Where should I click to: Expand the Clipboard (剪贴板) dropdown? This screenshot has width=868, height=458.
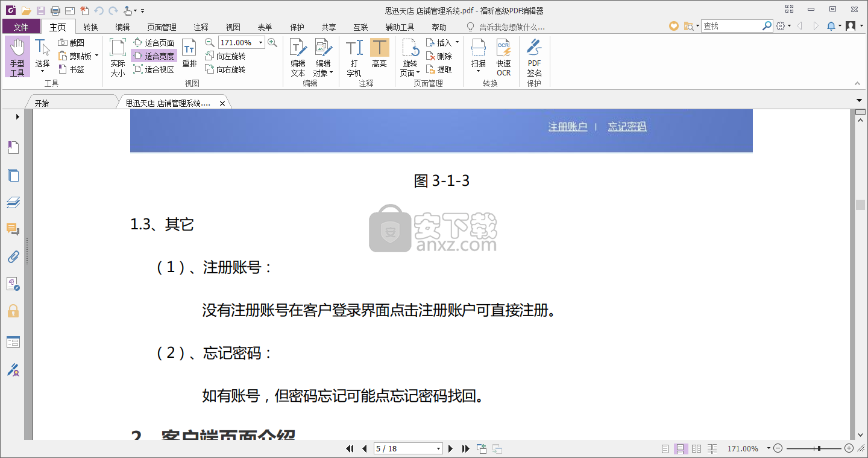(x=96, y=56)
